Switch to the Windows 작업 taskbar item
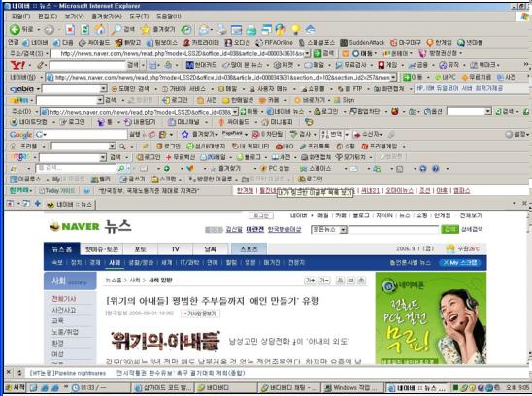The image size is (532, 396). 351,387
